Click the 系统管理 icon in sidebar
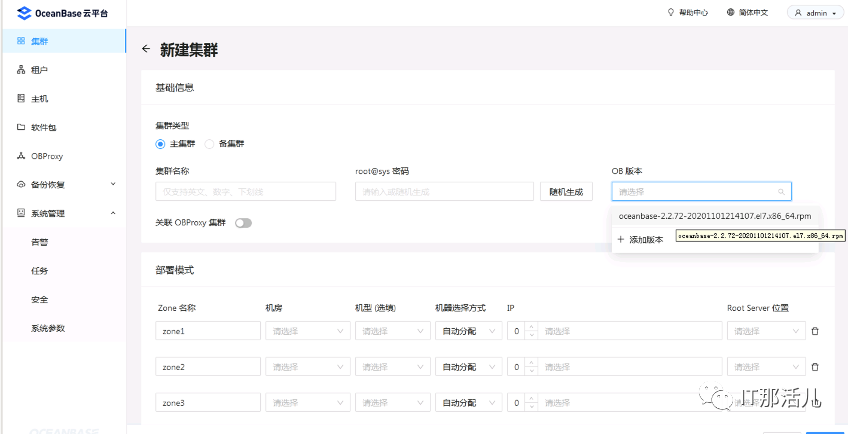This screenshot has width=849, height=435. pos(21,213)
